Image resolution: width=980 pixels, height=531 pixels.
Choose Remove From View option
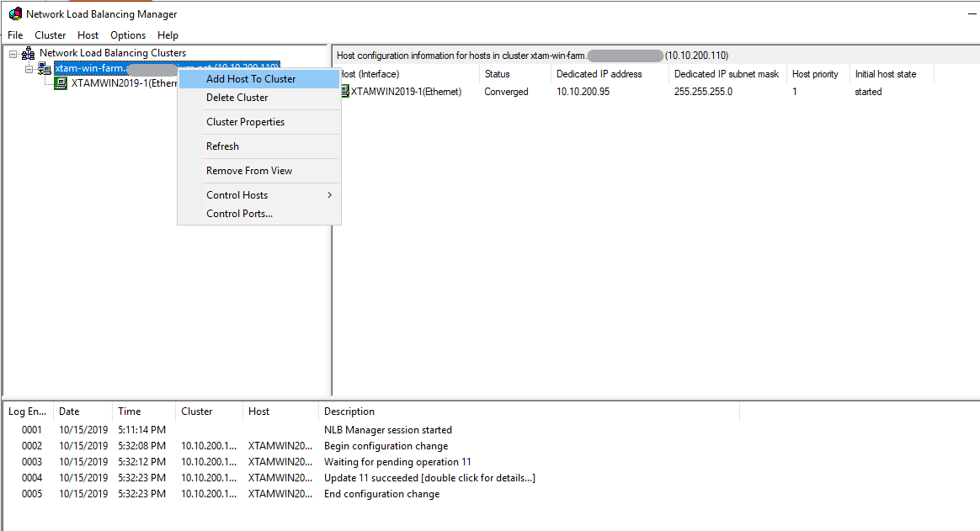click(x=249, y=171)
